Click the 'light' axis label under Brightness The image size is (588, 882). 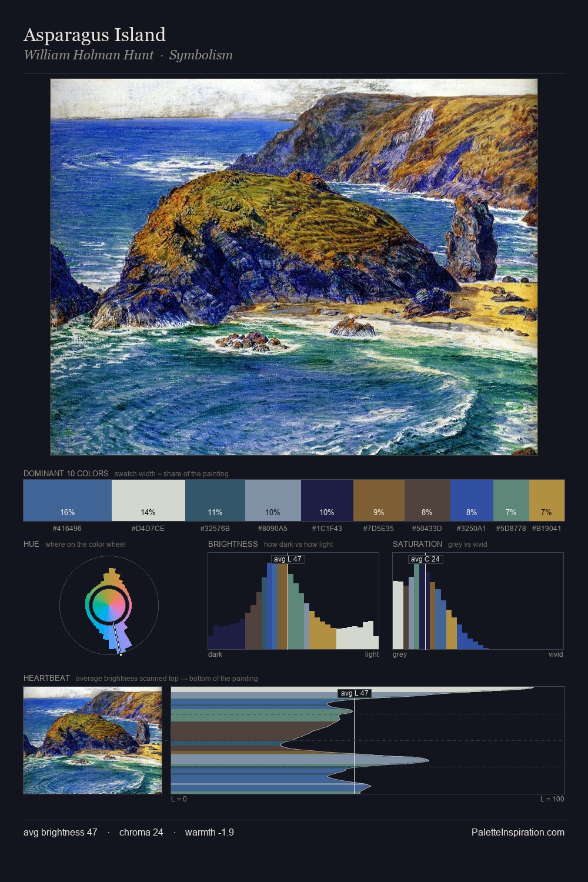pyautogui.click(x=372, y=654)
